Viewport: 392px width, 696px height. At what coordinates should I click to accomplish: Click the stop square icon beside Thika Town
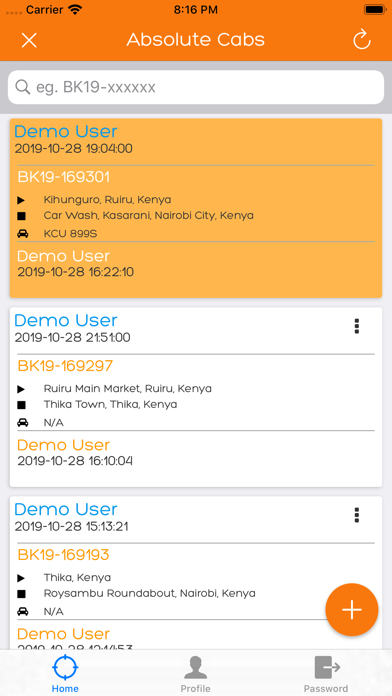[x=21, y=405]
